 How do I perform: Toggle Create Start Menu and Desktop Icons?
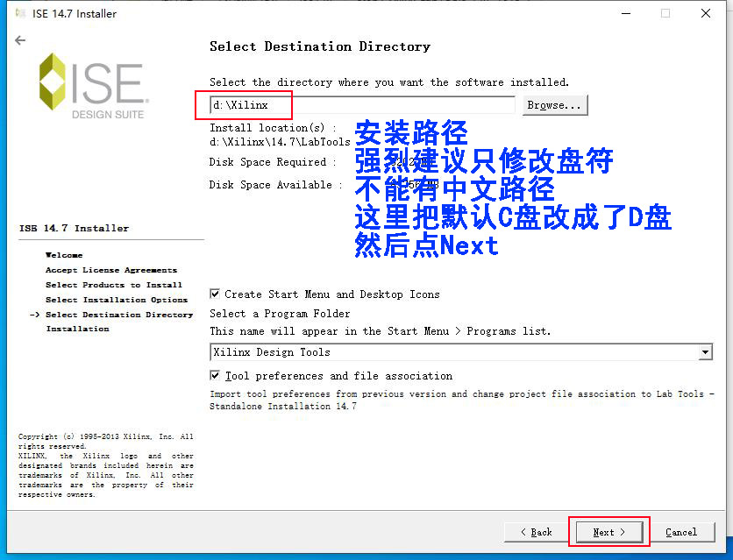pyautogui.click(x=216, y=294)
